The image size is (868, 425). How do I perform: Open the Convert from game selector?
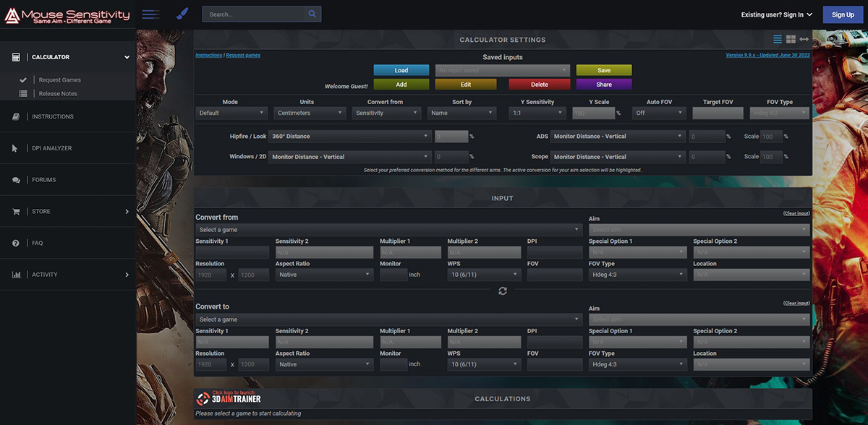tap(388, 230)
